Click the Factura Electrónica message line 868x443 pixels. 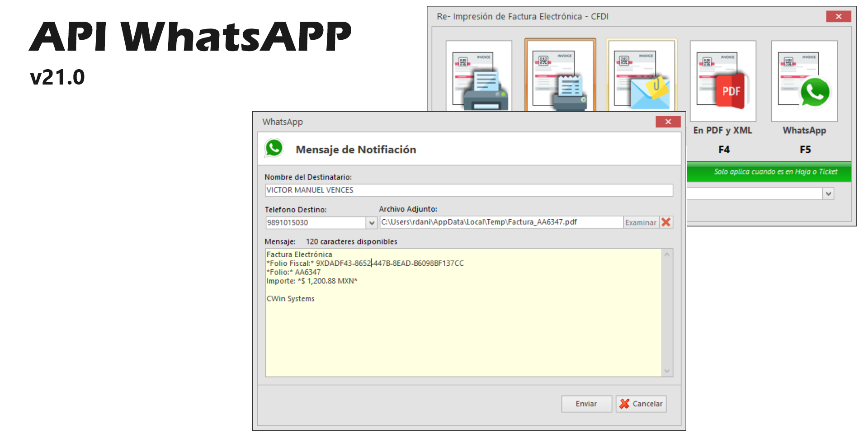(x=299, y=254)
